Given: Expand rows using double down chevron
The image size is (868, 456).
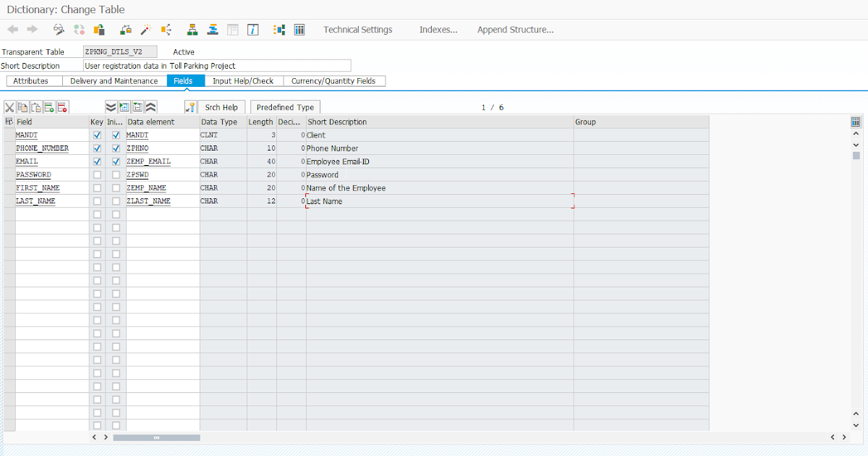Looking at the screenshot, I should pyautogui.click(x=111, y=106).
